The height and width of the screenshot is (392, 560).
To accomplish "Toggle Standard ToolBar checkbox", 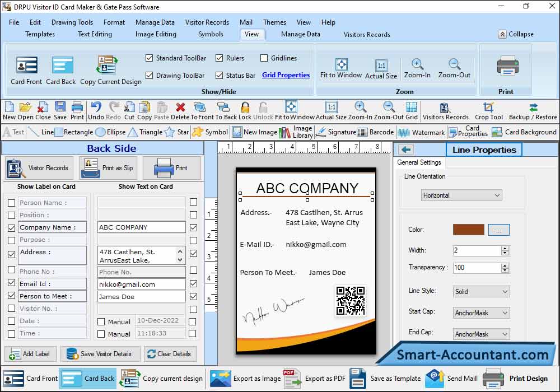I will coord(150,58).
